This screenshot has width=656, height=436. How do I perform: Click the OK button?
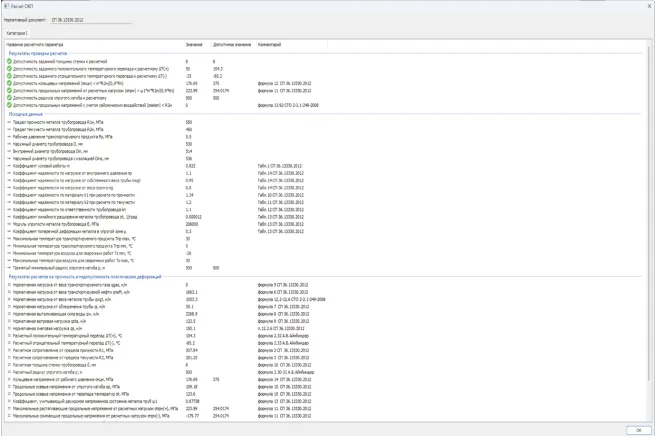637,429
